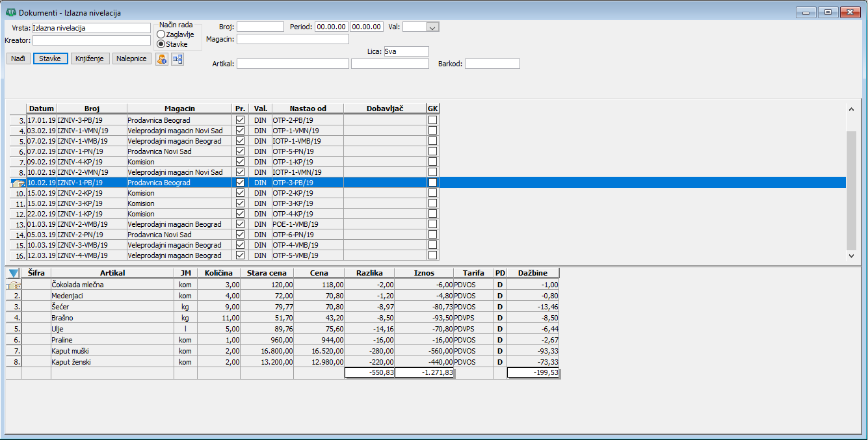
Task: Click the Magacin input field
Action: [x=293, y=39]
